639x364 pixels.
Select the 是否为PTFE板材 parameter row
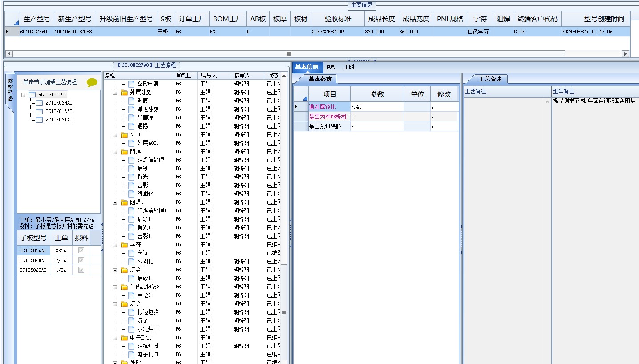coord(376,117)
